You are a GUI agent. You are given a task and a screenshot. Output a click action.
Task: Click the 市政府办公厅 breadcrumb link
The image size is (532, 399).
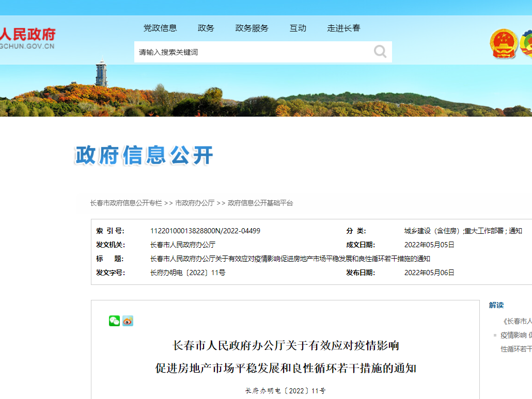coord(195,203)
